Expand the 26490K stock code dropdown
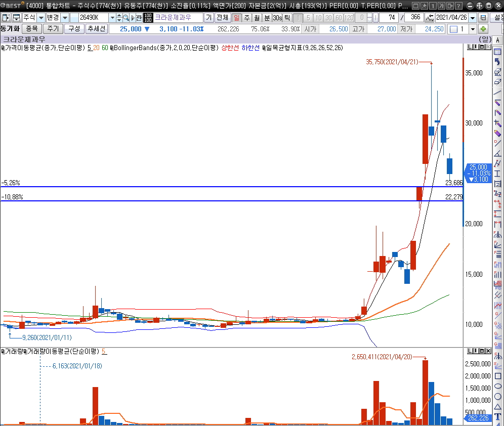This screenshot has width=504, height=426. tap(112, 18)
